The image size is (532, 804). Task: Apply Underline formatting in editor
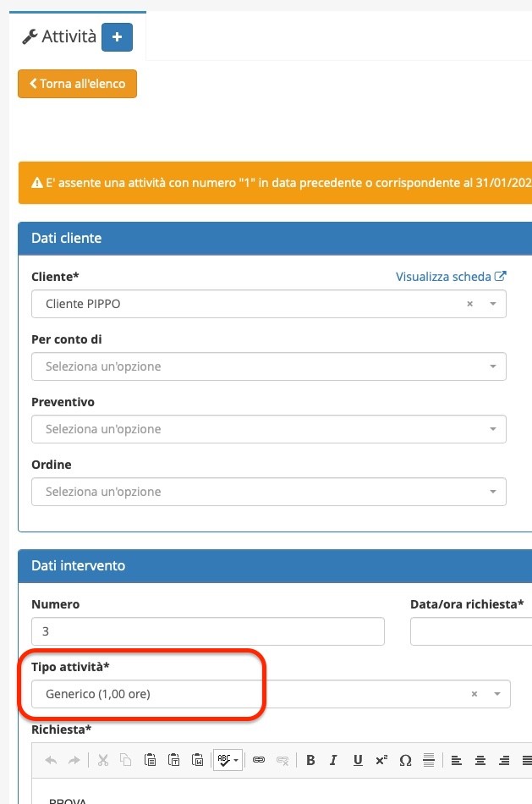click(x=358, y=760)
